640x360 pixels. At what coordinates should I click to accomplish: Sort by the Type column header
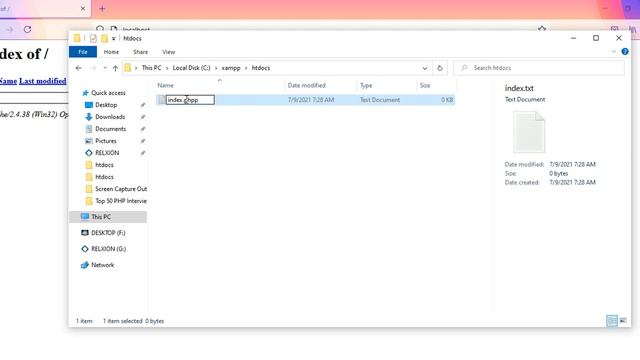click(x=366, y=85)
